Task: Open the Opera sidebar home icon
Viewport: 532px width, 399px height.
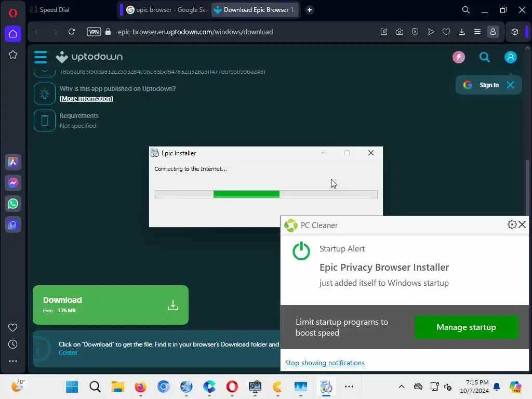Action: (x=13, y=34)
